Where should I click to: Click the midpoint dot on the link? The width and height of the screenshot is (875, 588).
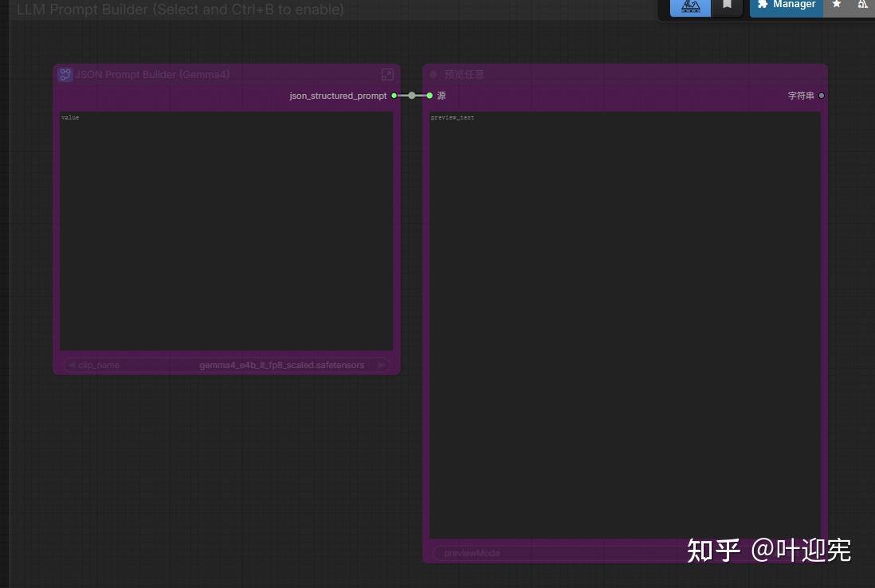(412, 96)
